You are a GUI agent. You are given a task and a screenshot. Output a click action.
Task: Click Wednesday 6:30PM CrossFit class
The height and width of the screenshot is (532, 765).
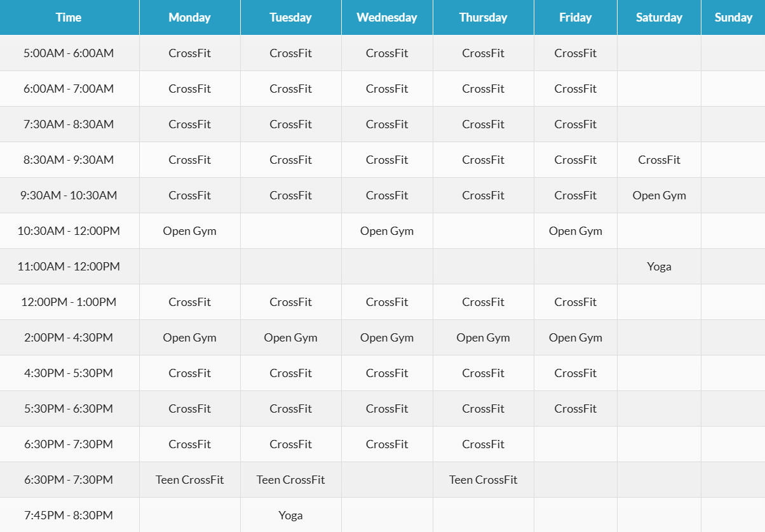[x=387, y=444]
